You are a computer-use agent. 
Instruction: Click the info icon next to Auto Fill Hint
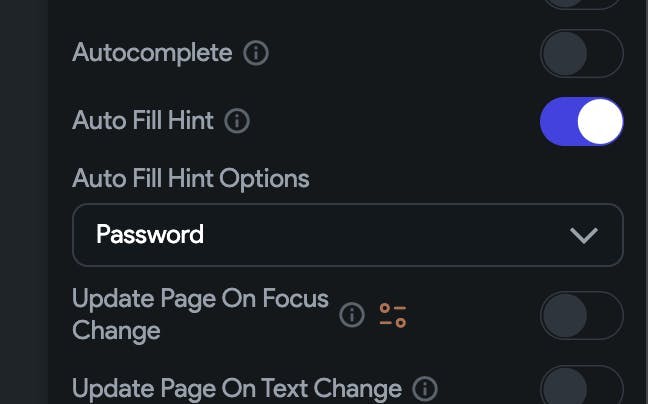237,122
